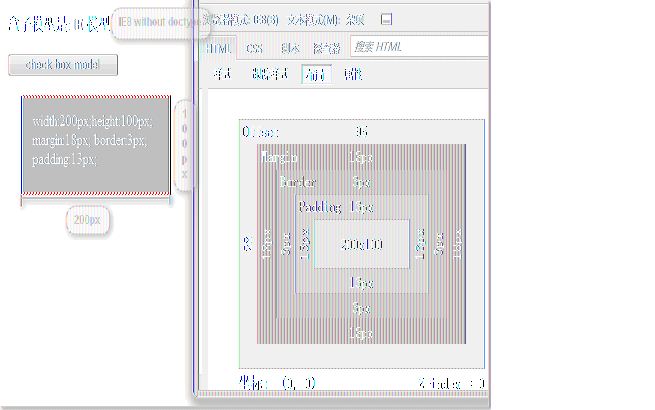
Task: Select the 布局 (Layout) sub-tab
Action: point(316,74)
